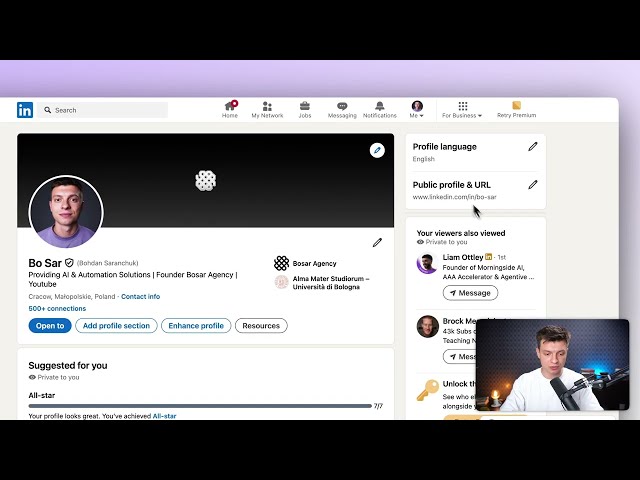
Task: Edit the cover banner pencil icon
Action: point(377,150)
